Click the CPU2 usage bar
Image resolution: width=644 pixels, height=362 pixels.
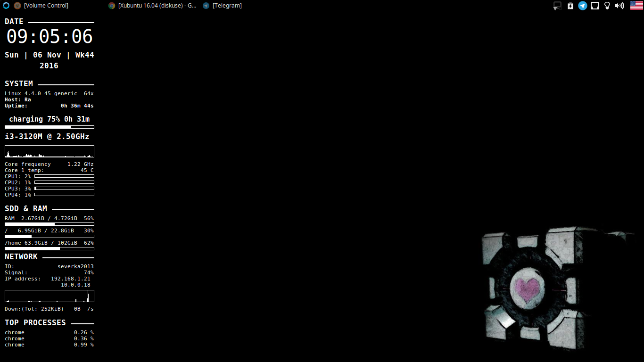[64, 182]
